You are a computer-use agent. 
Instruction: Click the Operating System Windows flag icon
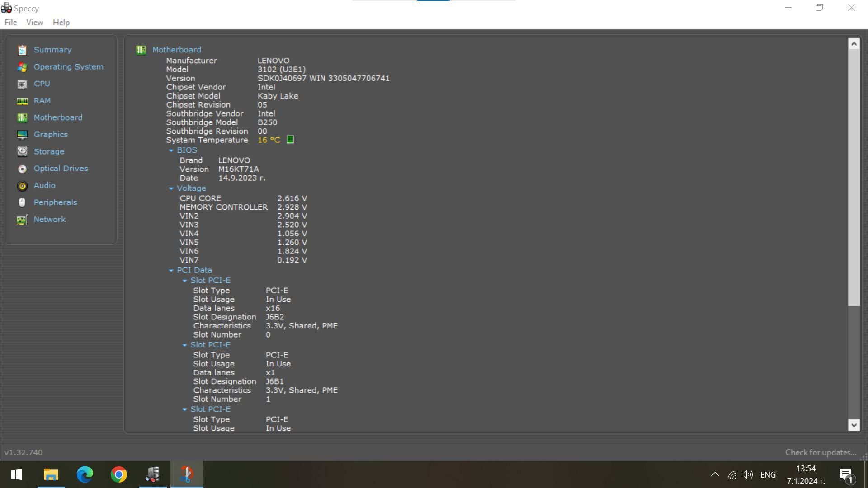tap(22, 67)
